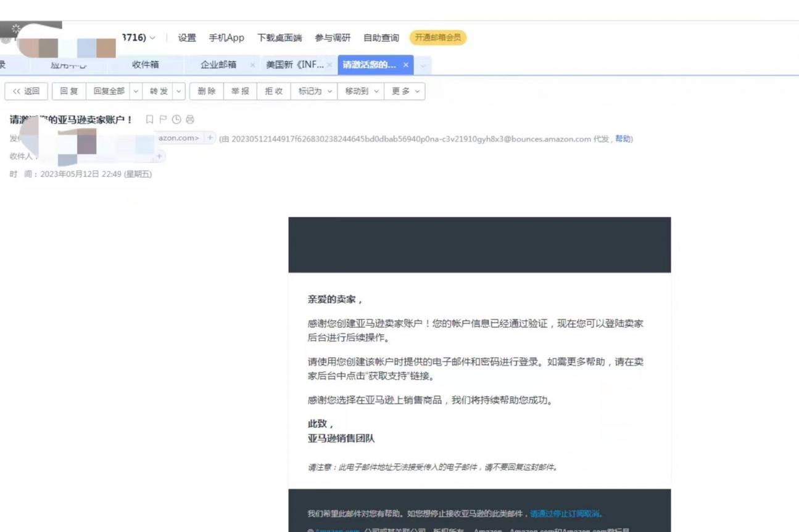
Task: Open 参与调研 survey link
Action: click(333, 38)
